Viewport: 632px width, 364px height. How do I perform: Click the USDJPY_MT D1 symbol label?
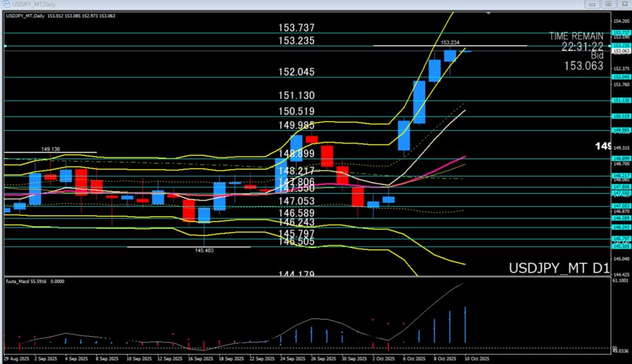(x=559, y=268)
